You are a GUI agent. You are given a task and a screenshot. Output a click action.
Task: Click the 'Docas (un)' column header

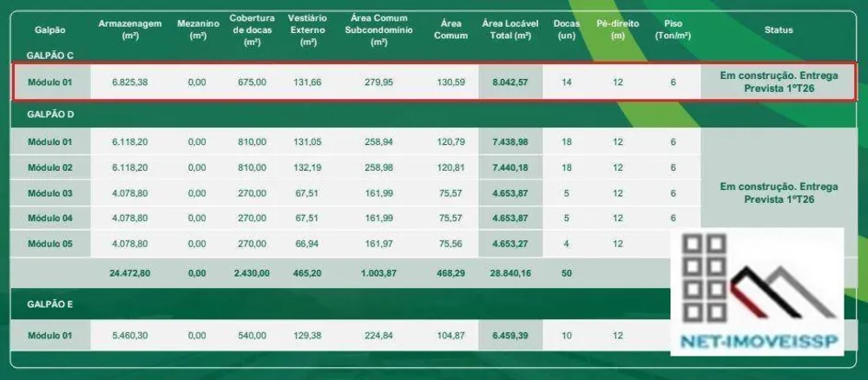point(566,29)
